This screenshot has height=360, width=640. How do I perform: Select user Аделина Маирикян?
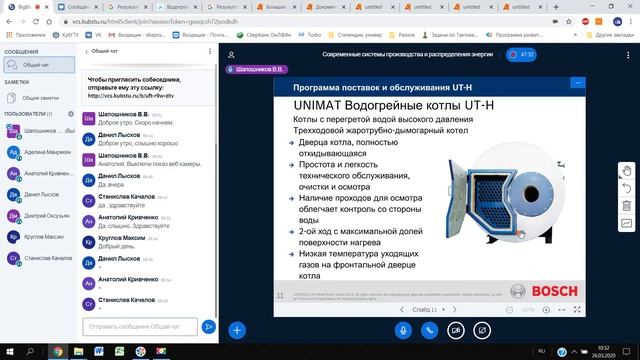(x=39, y=152)
